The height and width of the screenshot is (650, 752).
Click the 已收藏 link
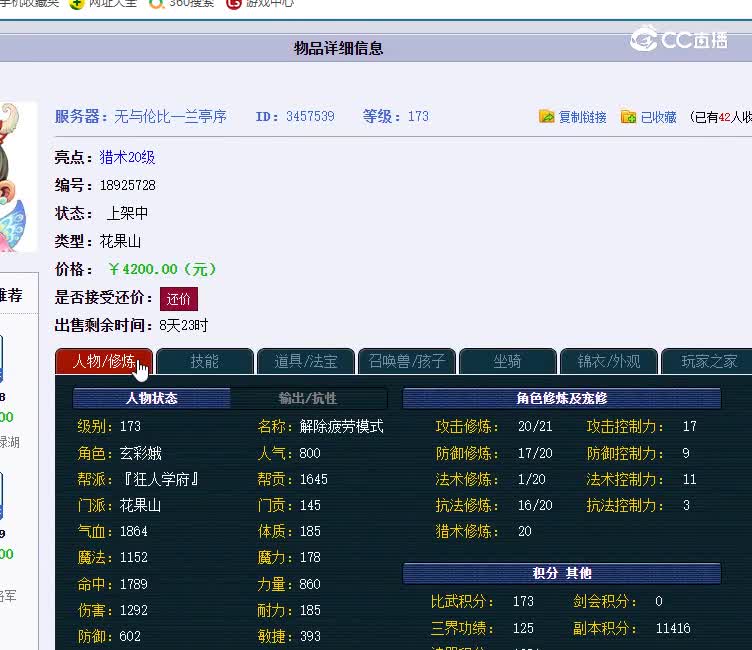[x=658, y=117]
